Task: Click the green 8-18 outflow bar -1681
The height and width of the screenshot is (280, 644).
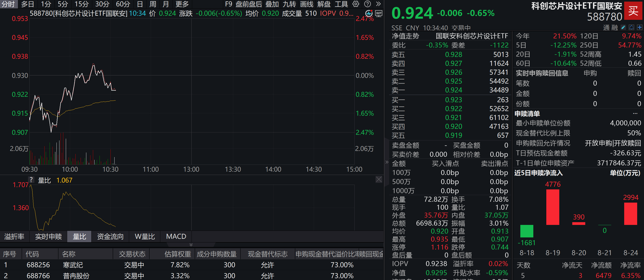Action: click(526, 231)
